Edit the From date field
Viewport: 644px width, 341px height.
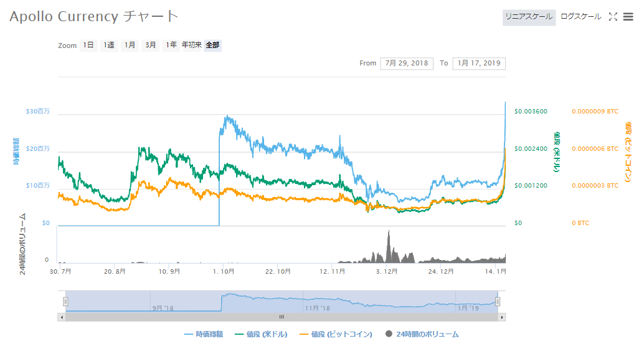407,63
